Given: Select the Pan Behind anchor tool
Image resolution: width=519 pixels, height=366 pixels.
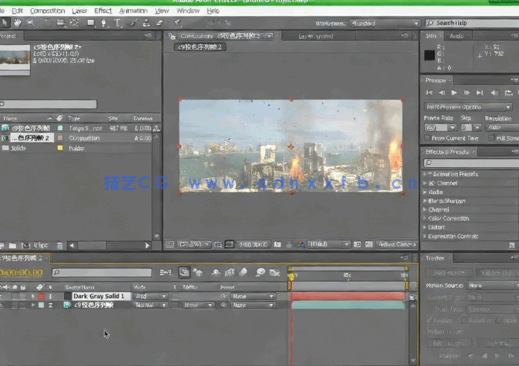Looking at the screenshot, I should tap(74, 23).
